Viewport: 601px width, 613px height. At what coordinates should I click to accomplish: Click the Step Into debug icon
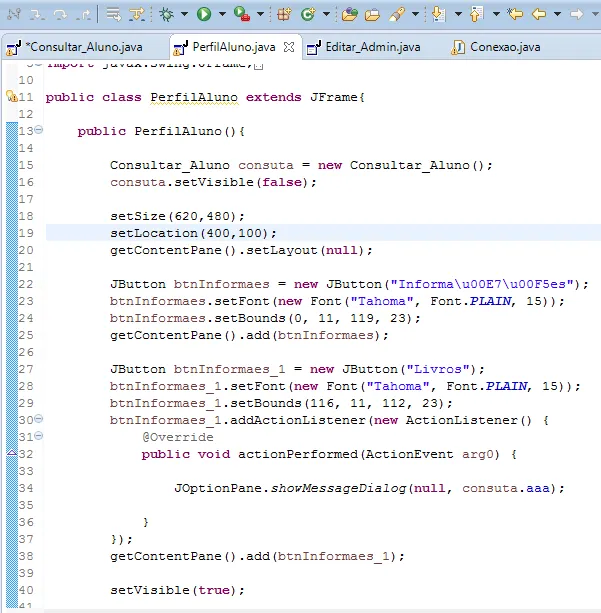(x=38, y=14)
